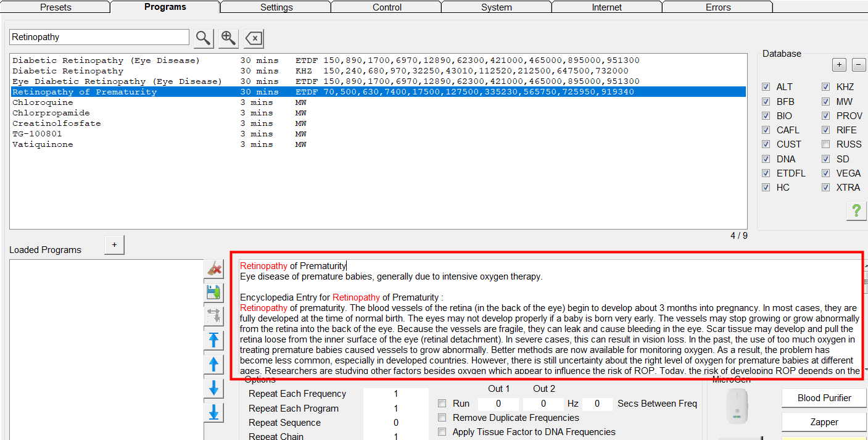Click the plus button beside Loaded Programs
Image resolution: width=868 pixels, height=440 pixels.
point(114,244)
